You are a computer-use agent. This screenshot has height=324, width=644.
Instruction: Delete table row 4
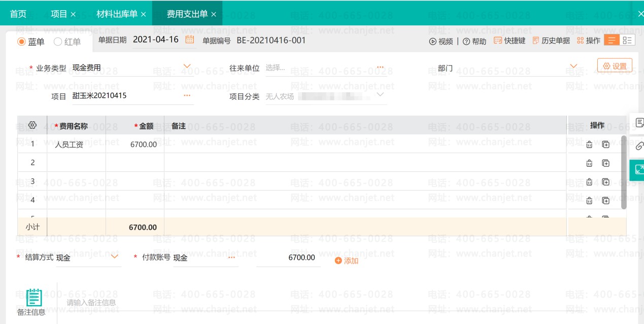589,200
